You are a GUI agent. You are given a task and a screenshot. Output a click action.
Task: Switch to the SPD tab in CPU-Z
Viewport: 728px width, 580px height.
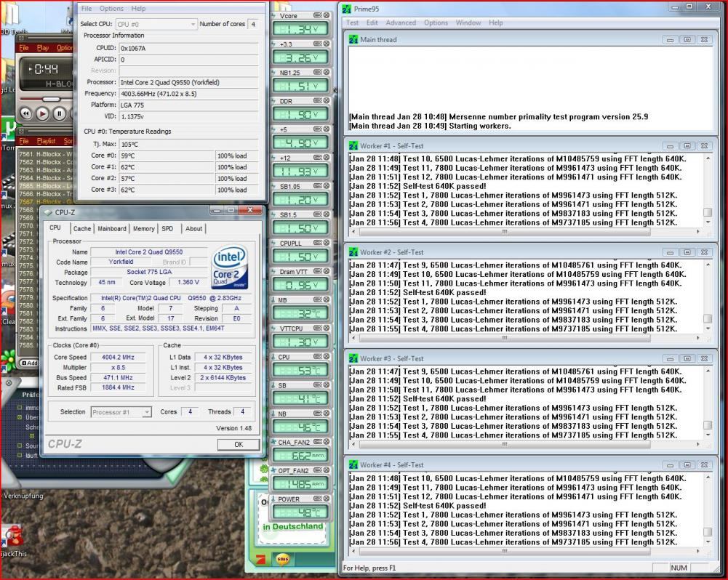coord(167,229)
